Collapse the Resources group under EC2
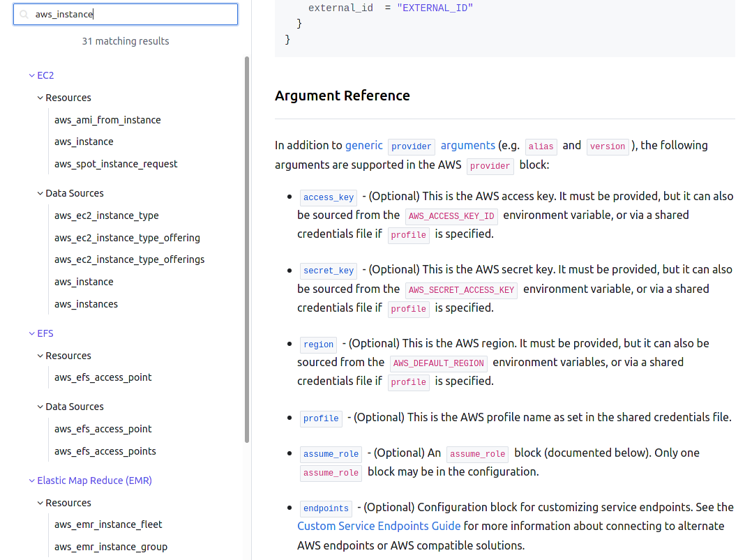This screenshot has height=560, width=752. (x=40, y=98)
